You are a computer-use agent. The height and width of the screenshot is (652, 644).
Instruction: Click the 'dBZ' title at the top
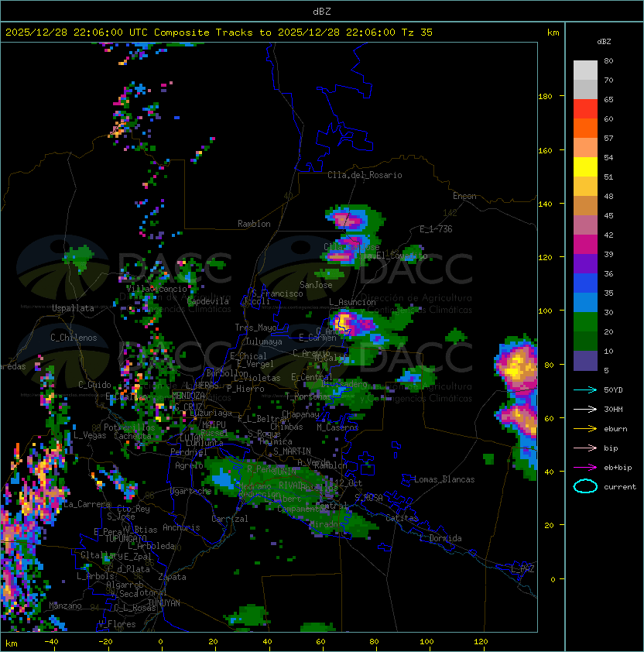pos(322,12)
